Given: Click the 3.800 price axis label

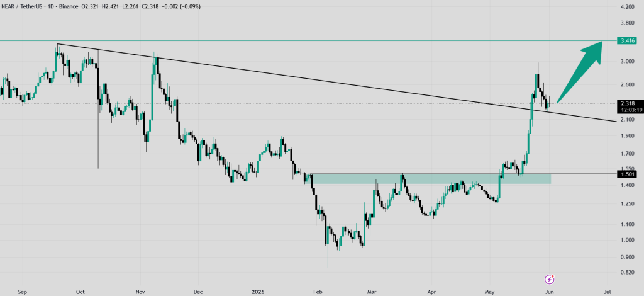Looking at the screenshot, I should pos(628,23).
